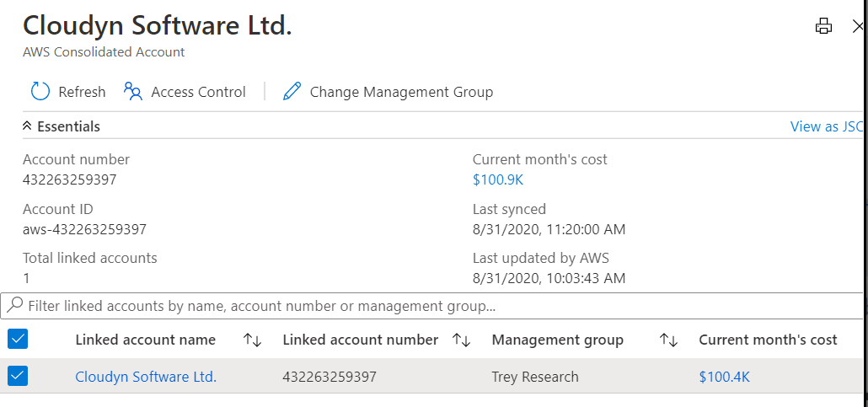
Task: Click the $100.4K cost in the table row
Action: point(724,377)
